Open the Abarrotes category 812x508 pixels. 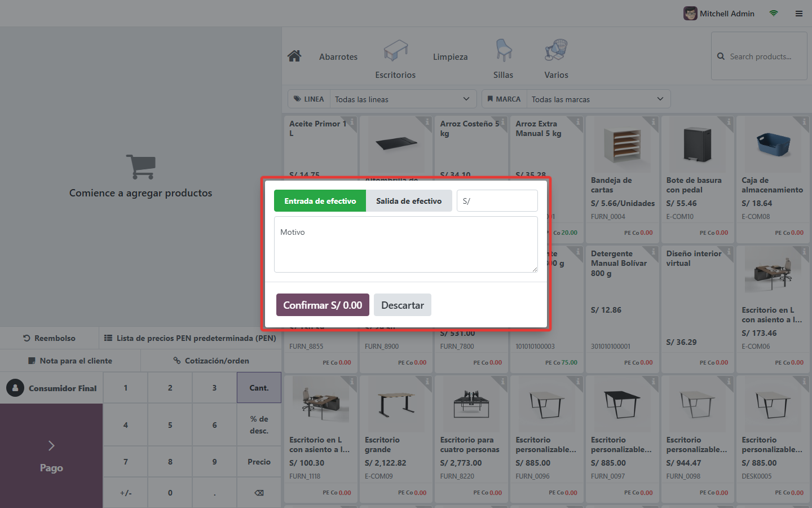coord(338,56)
